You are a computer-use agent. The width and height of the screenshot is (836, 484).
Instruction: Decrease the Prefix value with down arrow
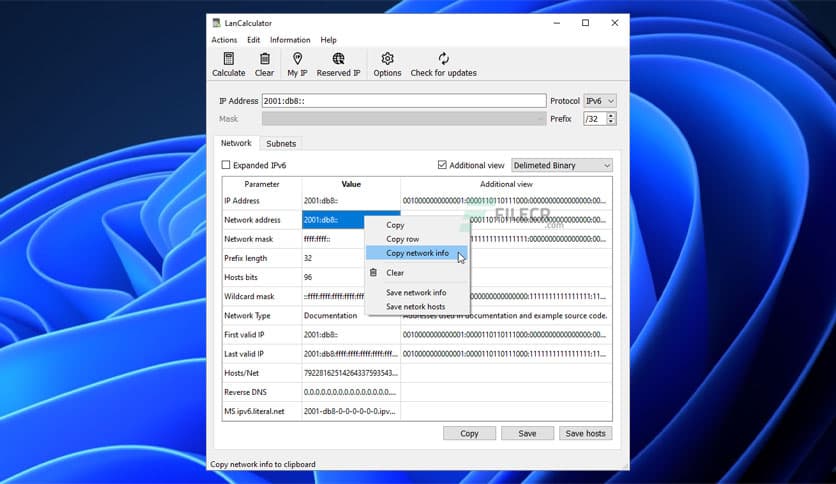coord(611,122)
